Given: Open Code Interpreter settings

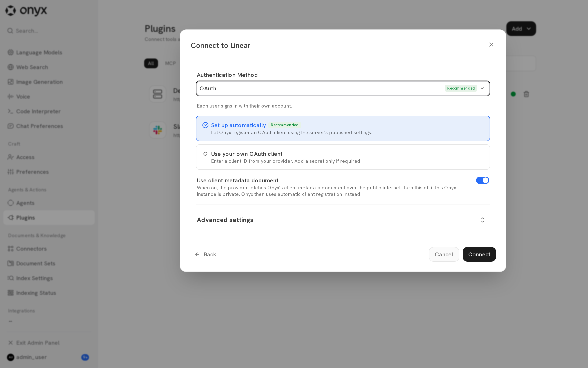Looking at the screenshot, I should (49, 111).
